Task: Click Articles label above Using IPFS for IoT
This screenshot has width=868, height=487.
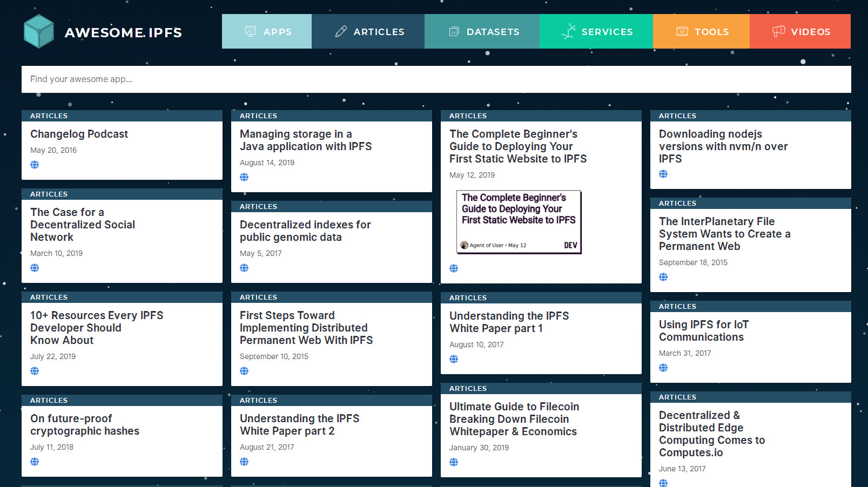Action: pyautogui.click(x=677, y=307)
